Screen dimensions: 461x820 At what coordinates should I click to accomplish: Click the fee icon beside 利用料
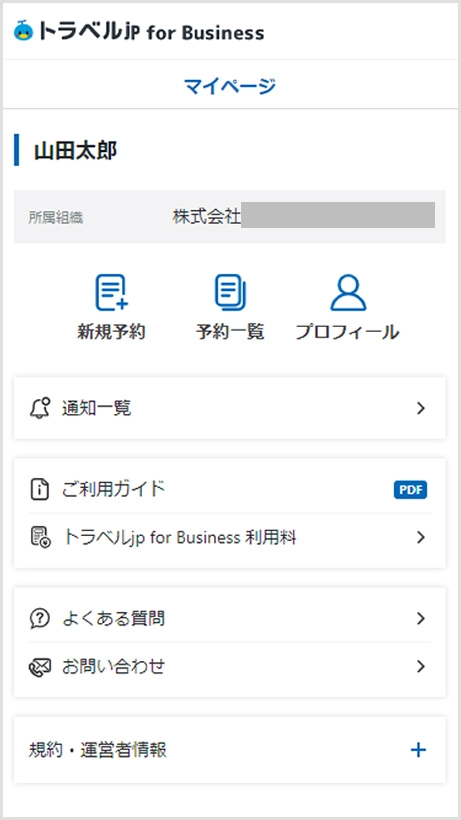click(40, 538)
